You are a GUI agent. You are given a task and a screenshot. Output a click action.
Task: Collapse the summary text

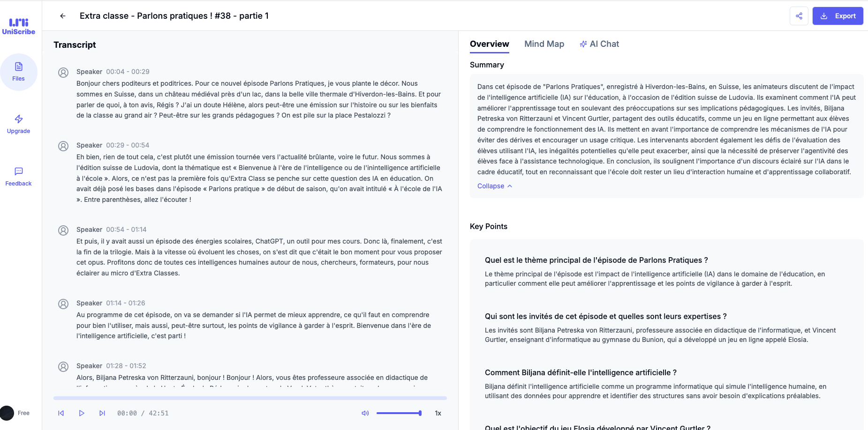[x=494, y=186]
